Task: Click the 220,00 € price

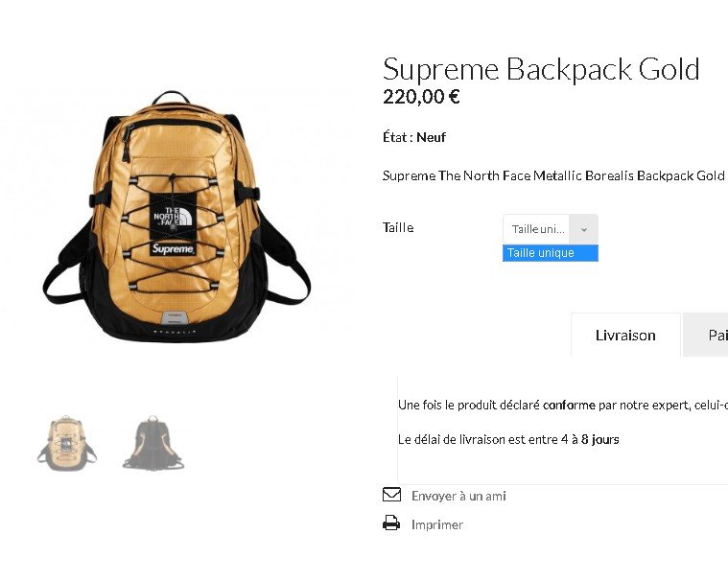Action: point(421,97)
